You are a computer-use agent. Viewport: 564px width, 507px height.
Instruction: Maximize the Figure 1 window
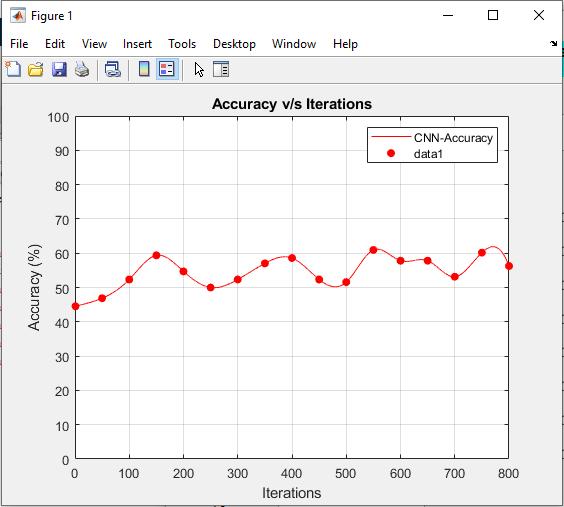[x=493, y=15]
